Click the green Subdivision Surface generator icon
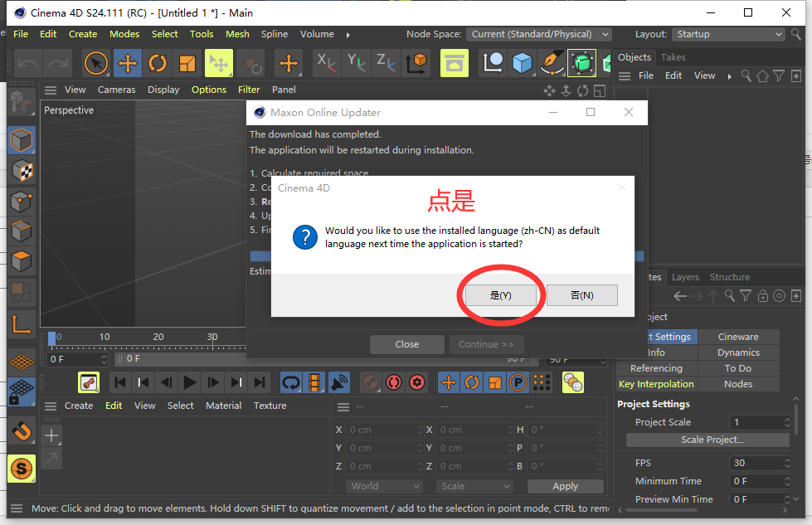 pos(582,64)
